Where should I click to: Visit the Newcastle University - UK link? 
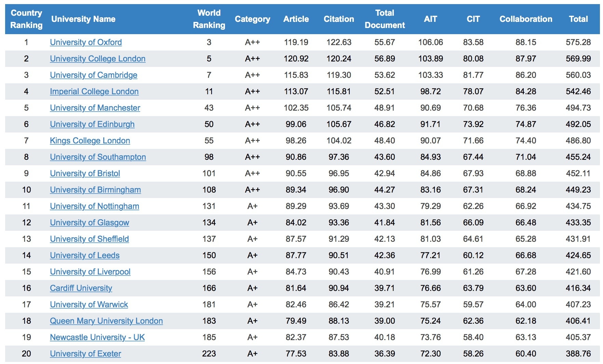click(x=97, y=337)
